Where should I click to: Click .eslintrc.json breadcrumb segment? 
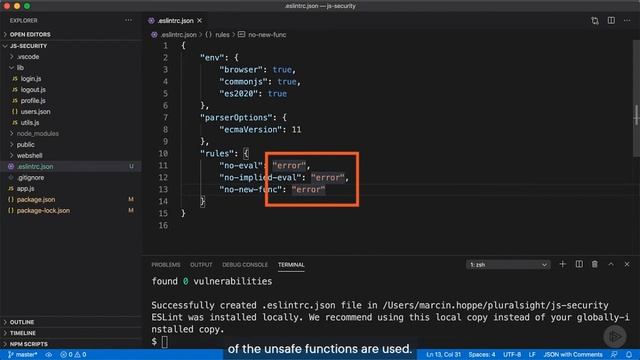click(178, 35)
